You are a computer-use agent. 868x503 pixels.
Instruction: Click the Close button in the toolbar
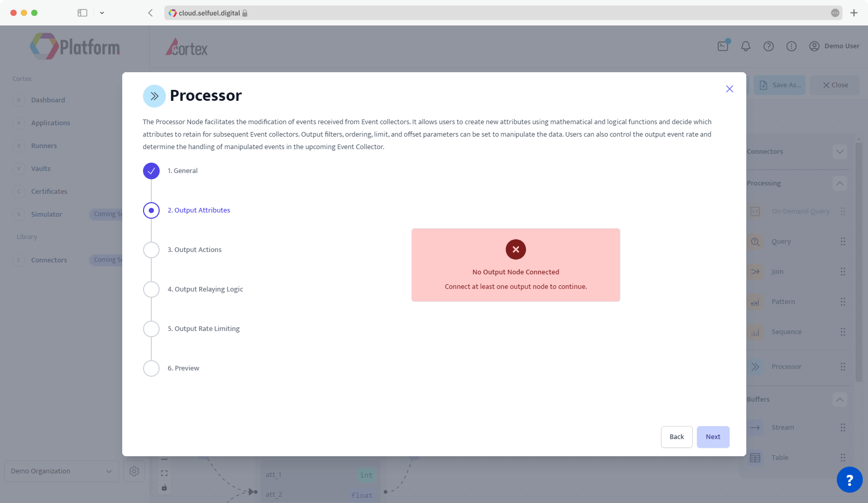coord(835,85)
